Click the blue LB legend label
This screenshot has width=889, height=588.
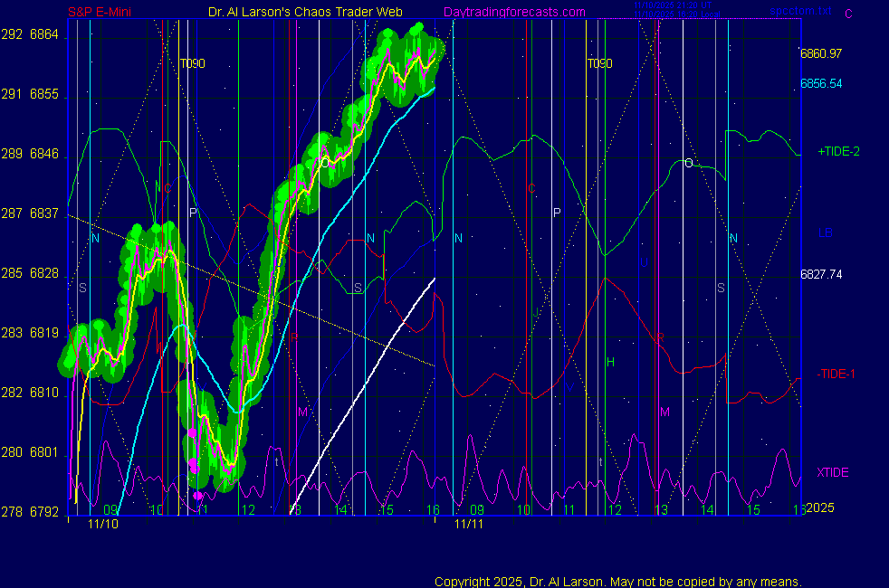coord(826,232)
